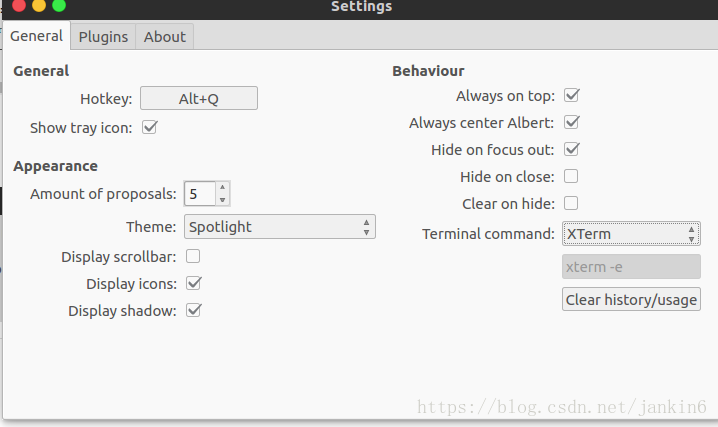
Task: Click Clear history/usage button
Action: click(x=631, y=299)
